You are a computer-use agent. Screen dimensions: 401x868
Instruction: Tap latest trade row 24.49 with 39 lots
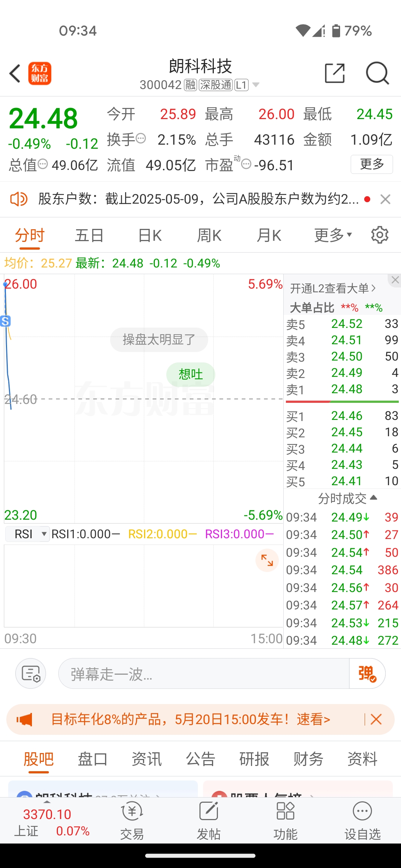coord(342,517)
